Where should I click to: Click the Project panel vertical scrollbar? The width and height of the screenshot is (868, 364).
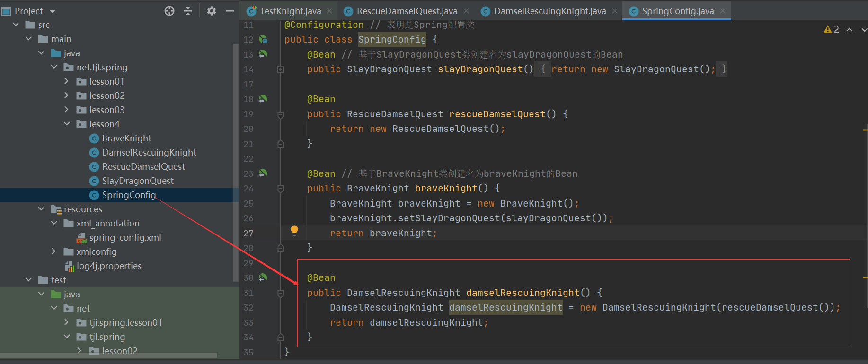click(x=236, y=163)
